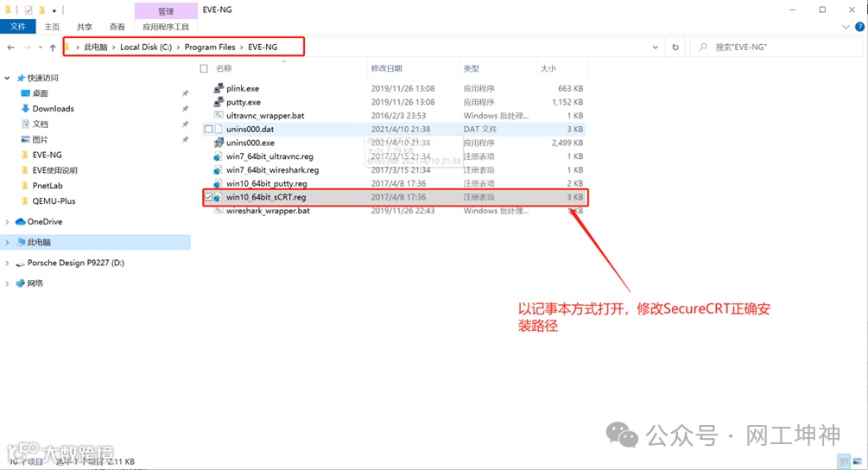Expand the ribbon chevron

click(x=846, y=27)
